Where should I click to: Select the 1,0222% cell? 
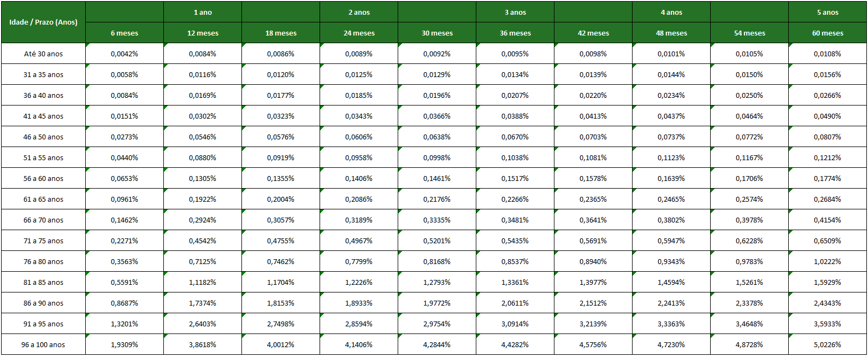828,261
